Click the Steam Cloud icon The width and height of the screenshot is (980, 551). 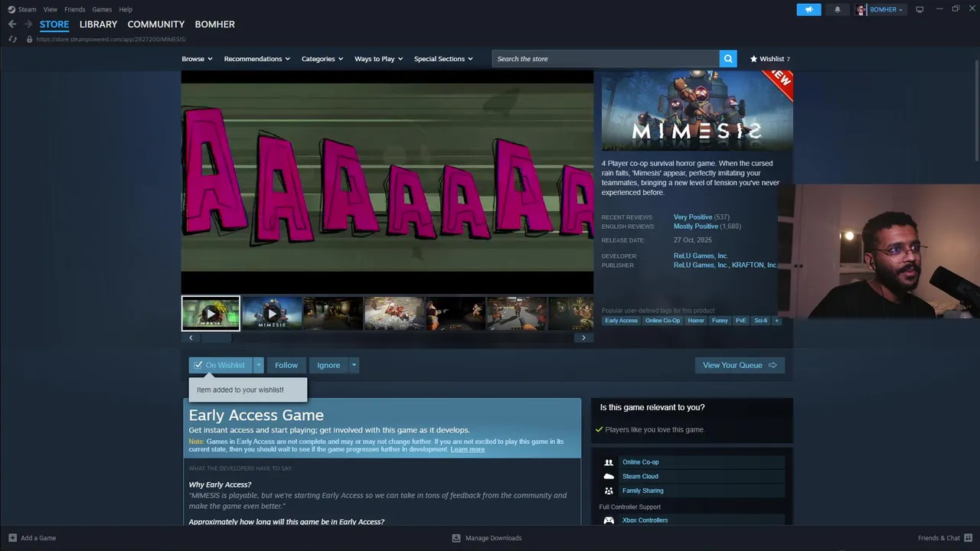click(x=609, y=476)
